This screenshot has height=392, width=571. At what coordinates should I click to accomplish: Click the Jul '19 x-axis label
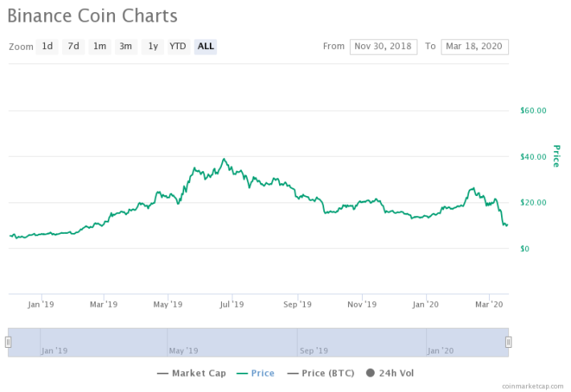point(232,304)
